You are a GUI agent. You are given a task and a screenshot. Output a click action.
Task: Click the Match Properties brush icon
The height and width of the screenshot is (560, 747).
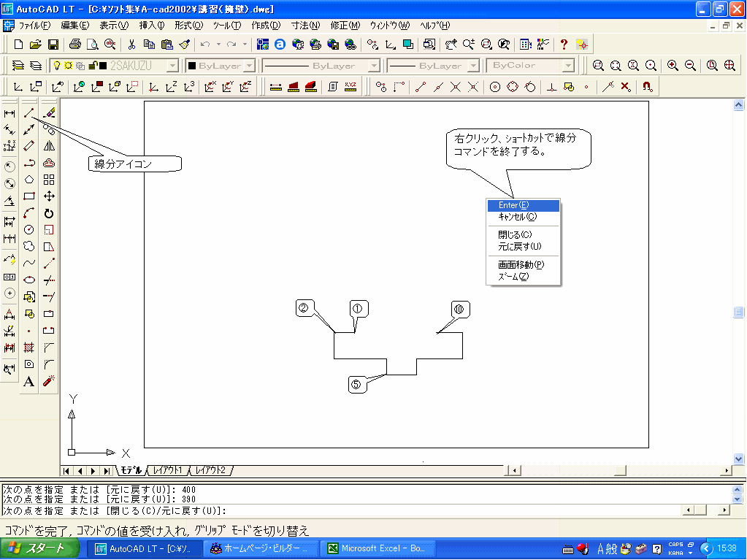(x=185, y=45)
